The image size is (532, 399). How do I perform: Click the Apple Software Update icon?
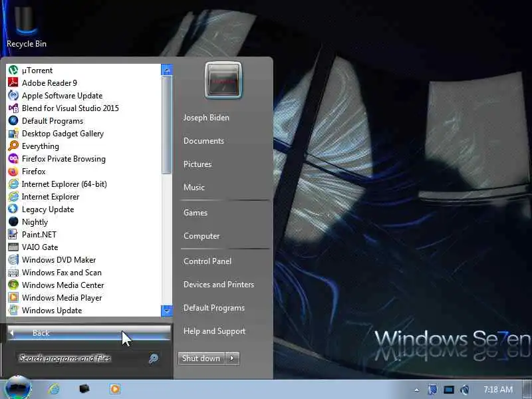[13, 95]
